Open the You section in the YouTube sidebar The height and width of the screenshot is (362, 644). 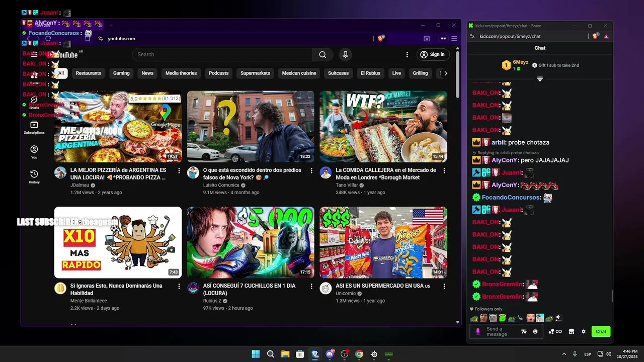(34, 152)
